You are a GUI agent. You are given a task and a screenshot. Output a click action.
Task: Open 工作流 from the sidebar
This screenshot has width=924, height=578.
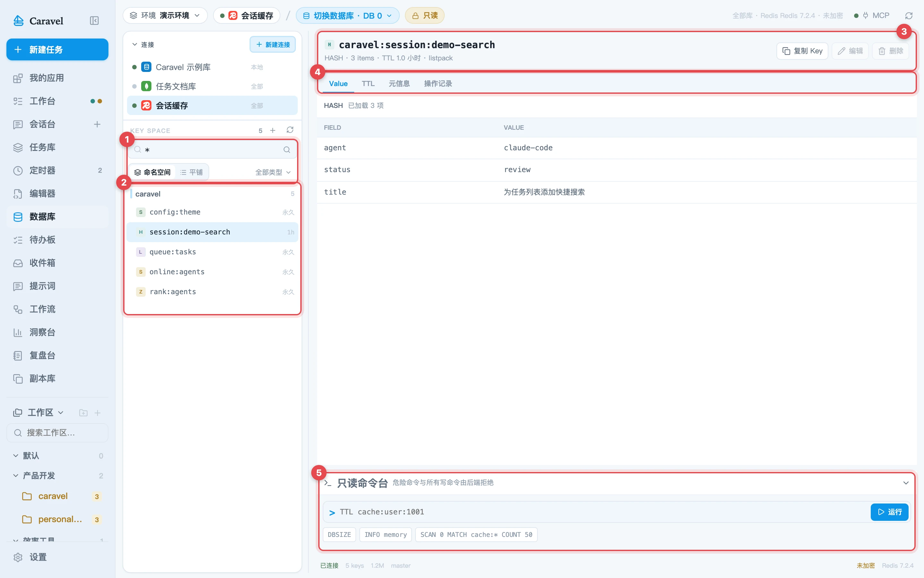(57, 309)
